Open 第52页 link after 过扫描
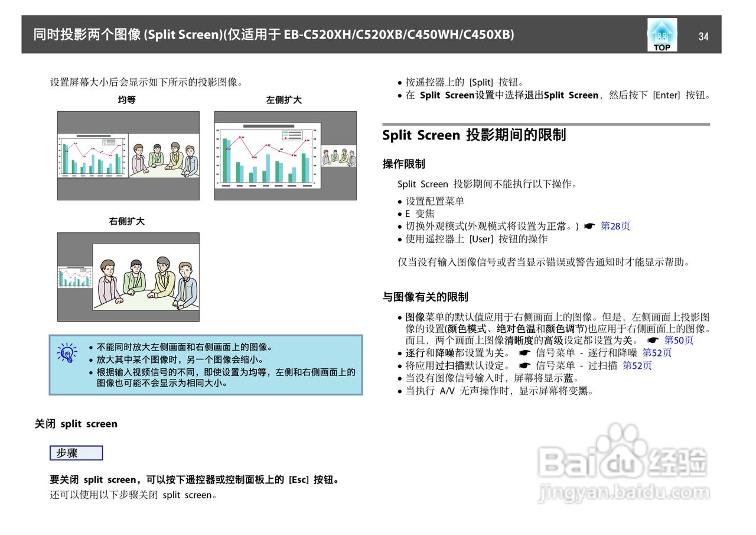The image size is (756, 535). 637,365
